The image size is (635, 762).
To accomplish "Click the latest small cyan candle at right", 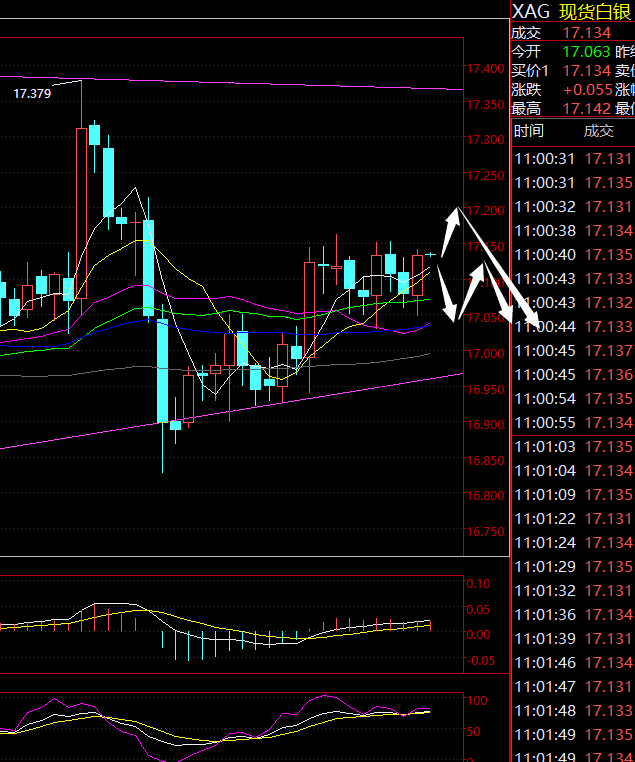I will [x=430, y=254].
